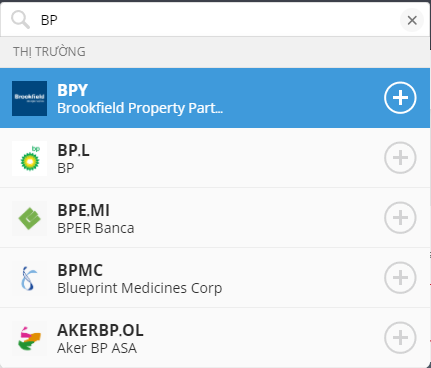Add BPMC Blueprint Medicines via plus icon
Viewport: 431px width, 368px height.
click(400, 278)
